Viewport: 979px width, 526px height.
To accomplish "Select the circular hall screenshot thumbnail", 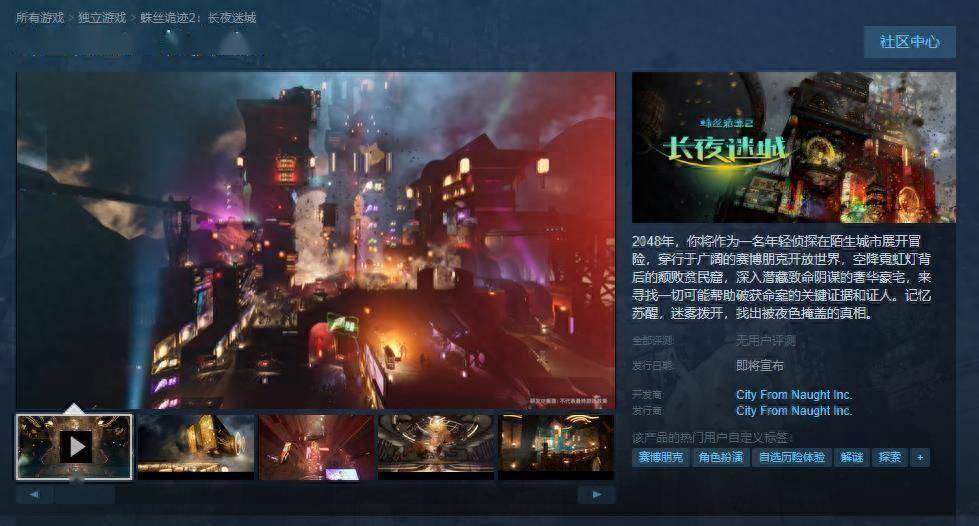I will pyautogui.click(x=436, y=447).
